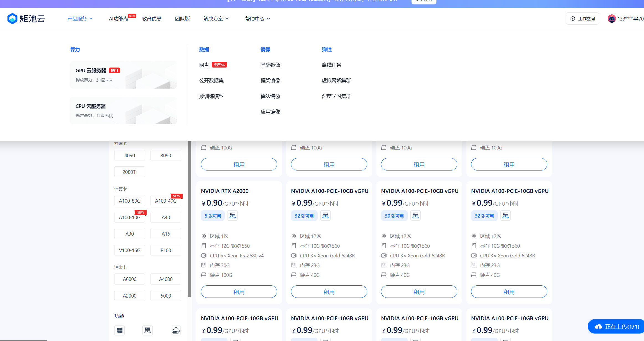Image resolution: width=644 pixels, height=341 pixels.
Task: Open 离线任务 under 弹性
Action: point(331,65)
